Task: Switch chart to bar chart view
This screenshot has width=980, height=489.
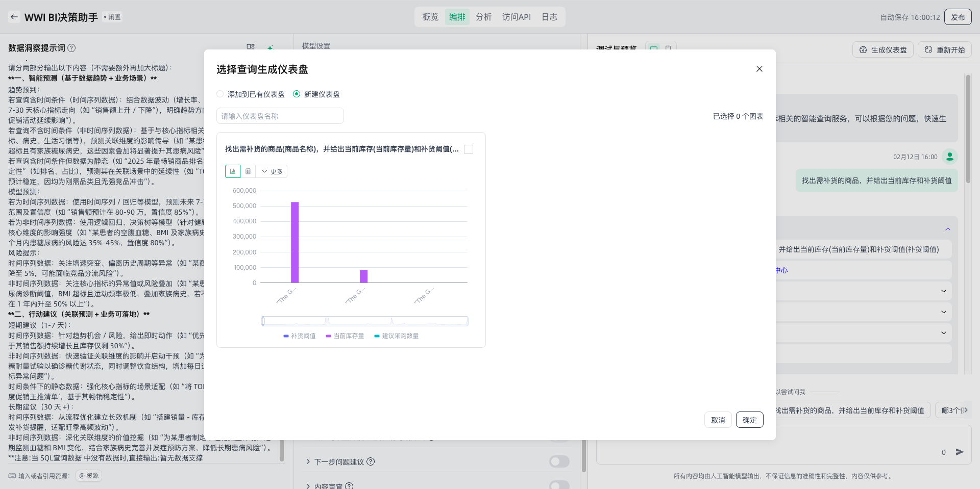Action: tap(233, 171)
